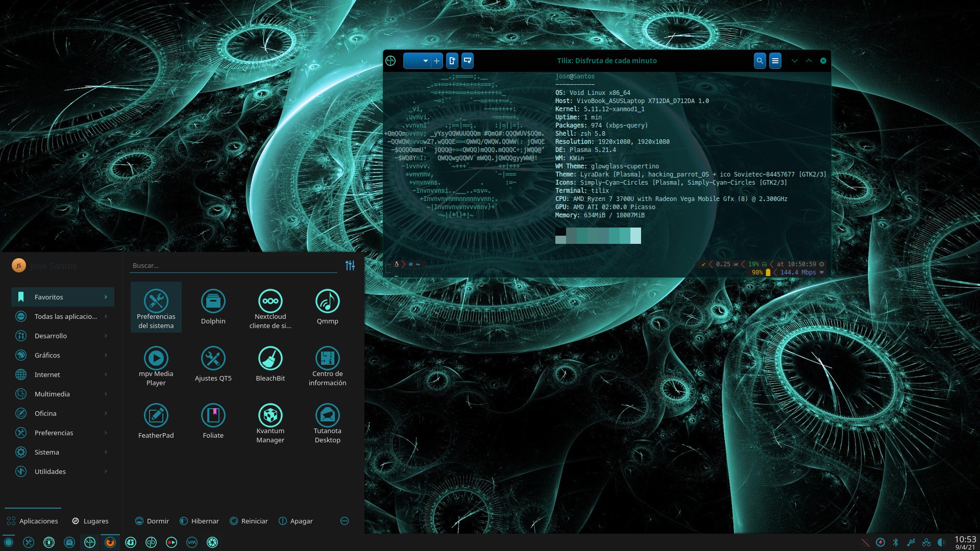
Task: Expand the Multimedia category
Action: 62,394
